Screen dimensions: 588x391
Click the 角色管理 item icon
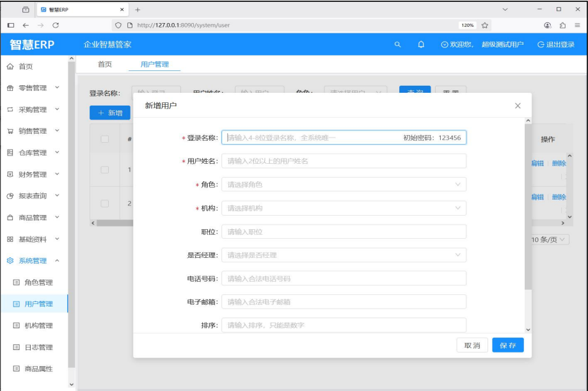coord(16,282)
